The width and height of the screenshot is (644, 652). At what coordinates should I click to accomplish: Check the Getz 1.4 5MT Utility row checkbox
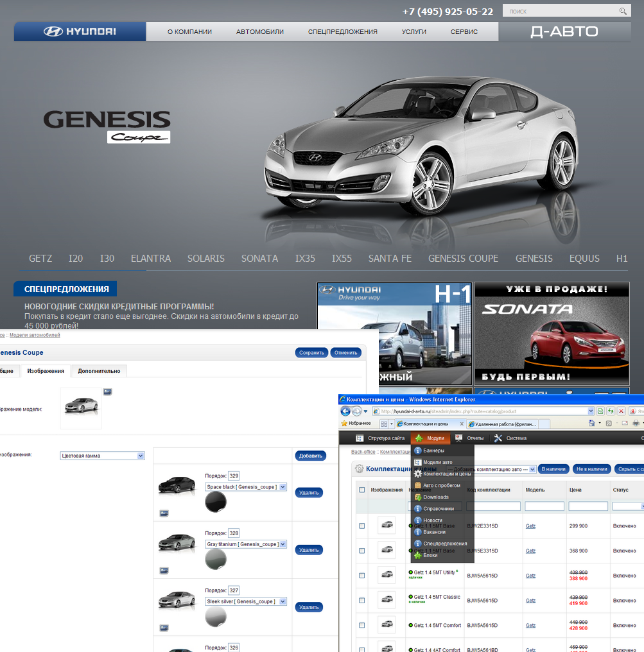pos(362,576)
